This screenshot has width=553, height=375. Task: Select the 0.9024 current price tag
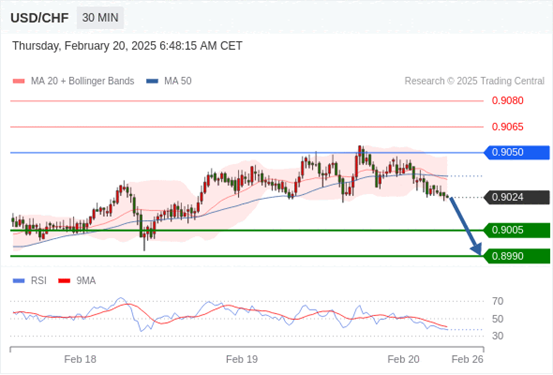pyautogui.click(x=517, y=197)
